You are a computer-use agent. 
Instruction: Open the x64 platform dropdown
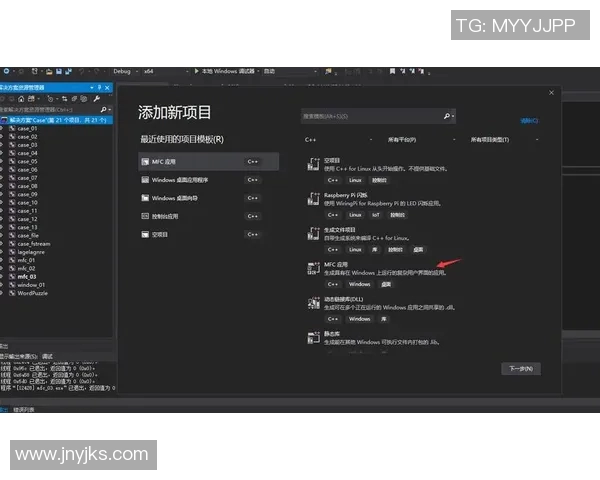166,71
